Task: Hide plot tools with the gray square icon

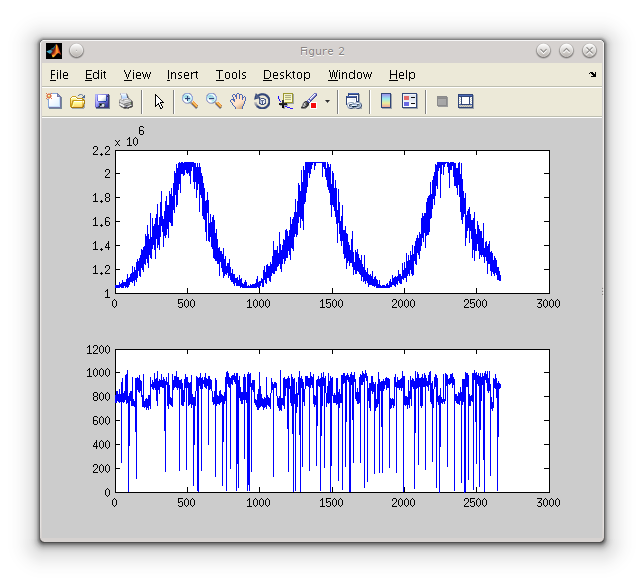Action: pyautogui.click(x=441, y=101)
